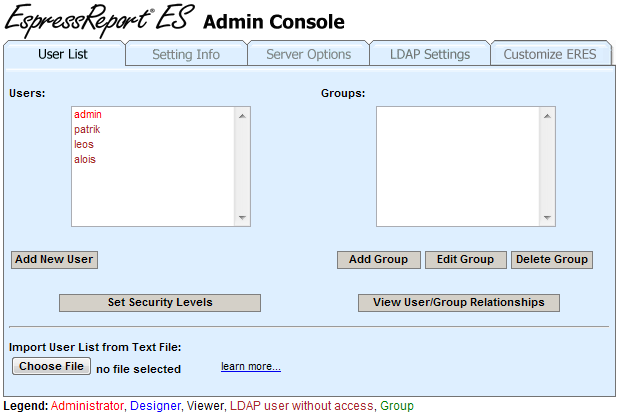This screenshot has width=631, height=416.
Task: Open View User/Group Relationships
Action: coord(459,303)
